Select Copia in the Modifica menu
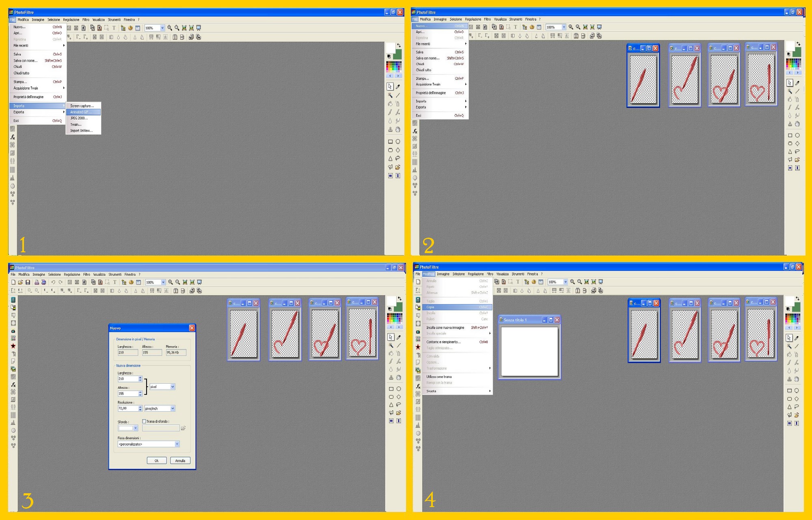This screenshot has width=812, height=520. [x=430, y=307]
